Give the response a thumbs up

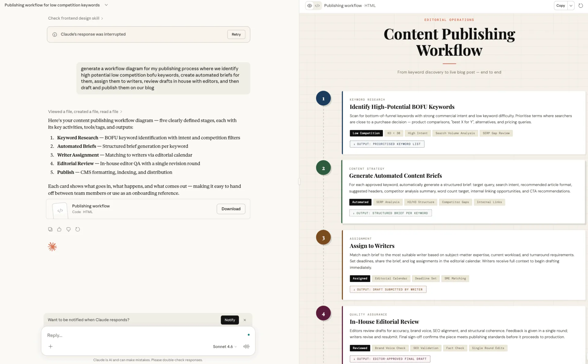point(59,229)
